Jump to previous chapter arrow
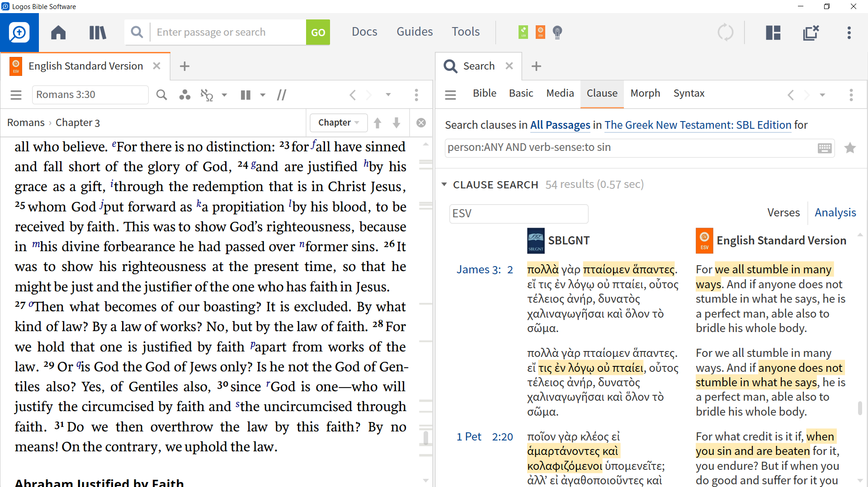The width and height of the screenshot is (868, 487). tap(377, 123)
